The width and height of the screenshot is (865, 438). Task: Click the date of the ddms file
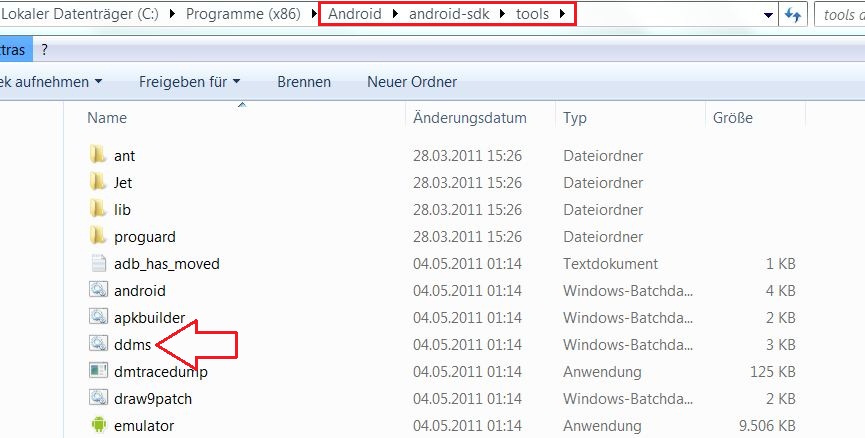(x=467, y=345)
